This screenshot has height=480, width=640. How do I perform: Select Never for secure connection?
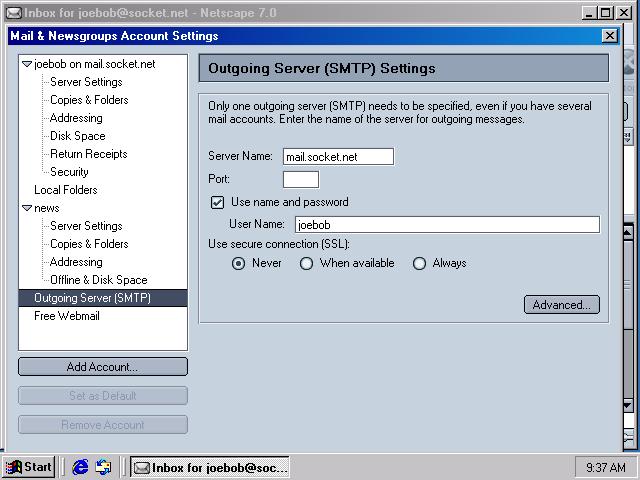pyautogui.click(x=238, y=264)
